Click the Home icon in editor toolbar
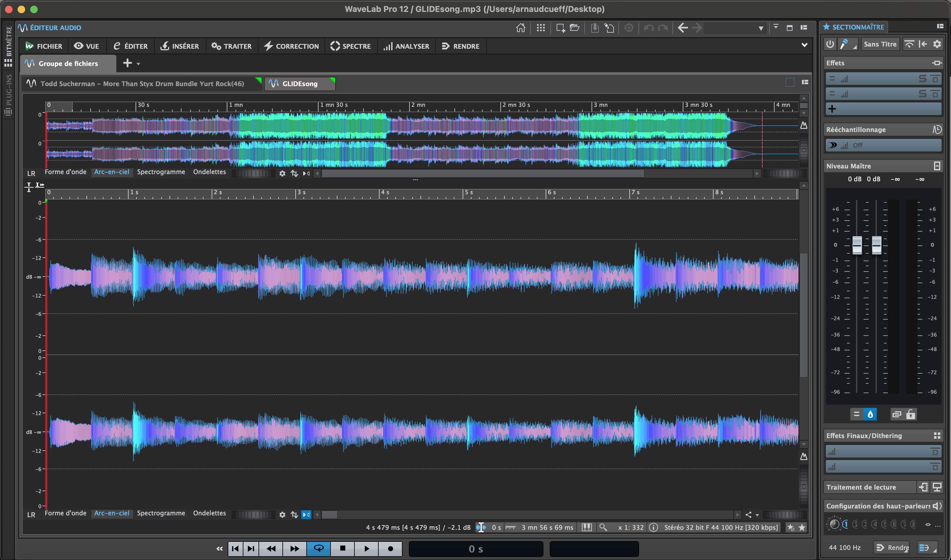Image resolution: width=951 pixels, height=560 pixels. [520, 28]
